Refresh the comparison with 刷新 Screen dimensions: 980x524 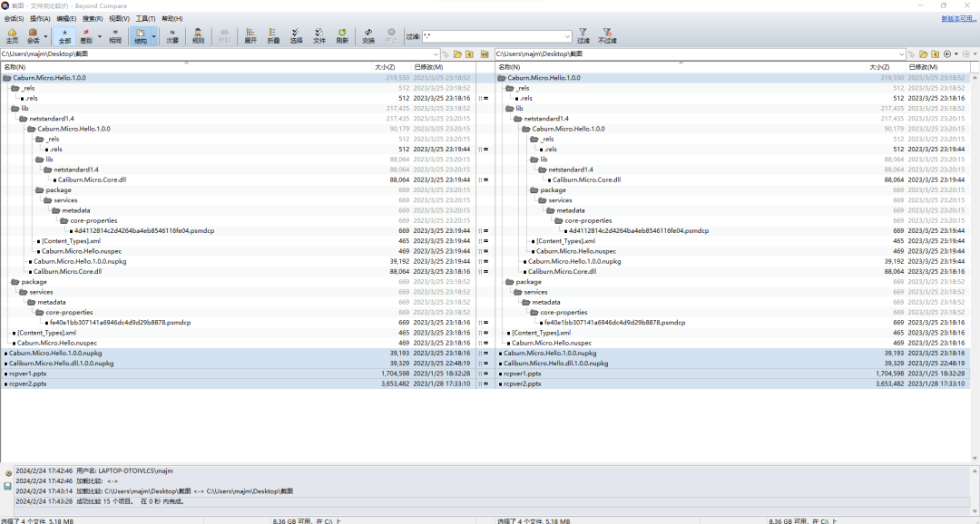(342, 35)
